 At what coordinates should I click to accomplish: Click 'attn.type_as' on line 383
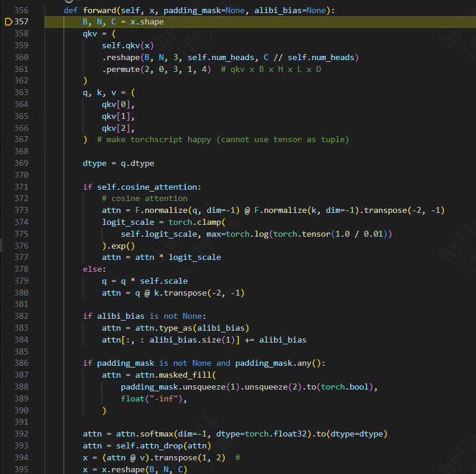(x=163, y=328)
